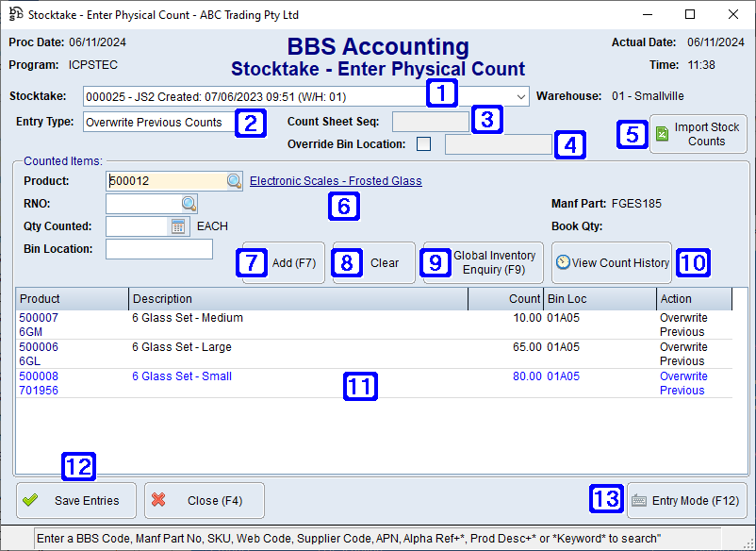The width and height of the screenshot is (756, 551).
Task: Open the Electronic Scales - Frosted Glass link
Action: point(335,179)
